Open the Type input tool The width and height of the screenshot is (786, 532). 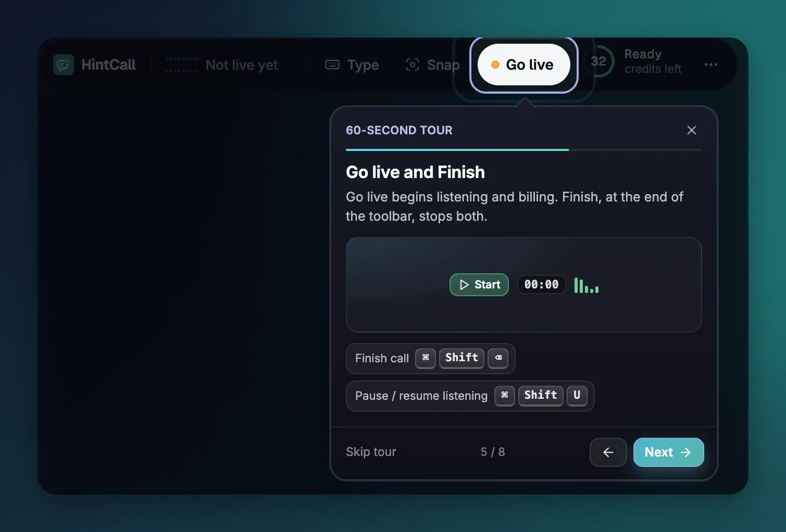pos(352,65)
